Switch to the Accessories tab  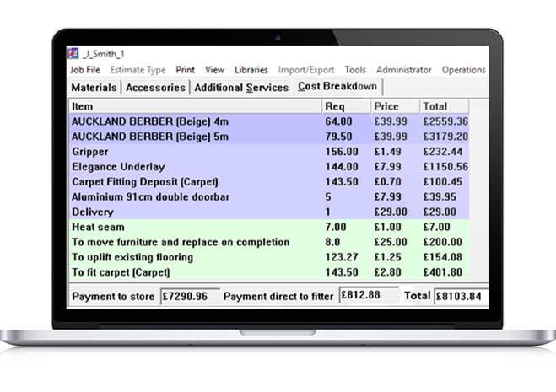tap(156, 88)
